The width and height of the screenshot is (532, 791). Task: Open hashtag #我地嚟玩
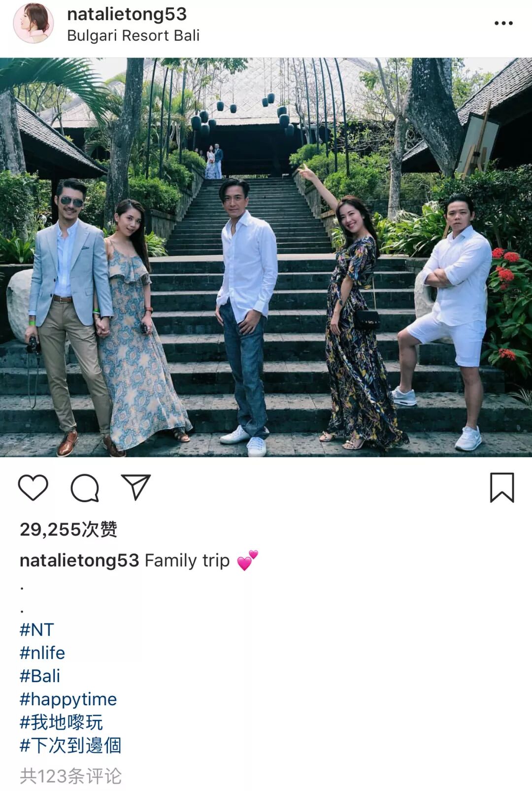[x=62, y=722]
